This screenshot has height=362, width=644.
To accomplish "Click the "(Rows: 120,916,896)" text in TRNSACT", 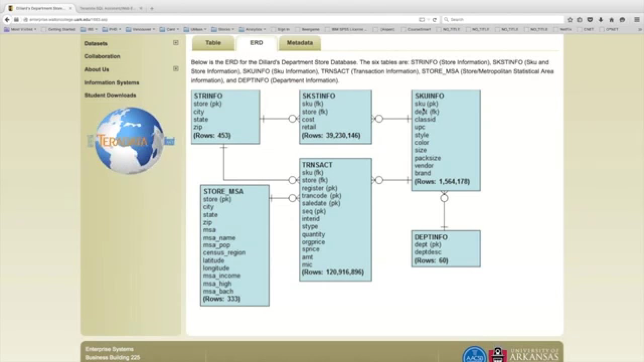I will tap(333, 273).
